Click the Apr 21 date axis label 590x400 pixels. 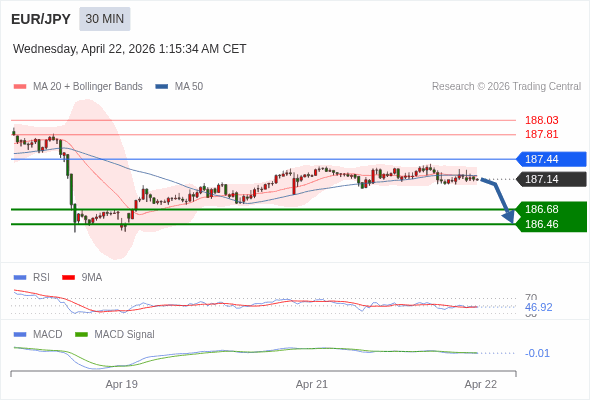[x=312, y=384]
